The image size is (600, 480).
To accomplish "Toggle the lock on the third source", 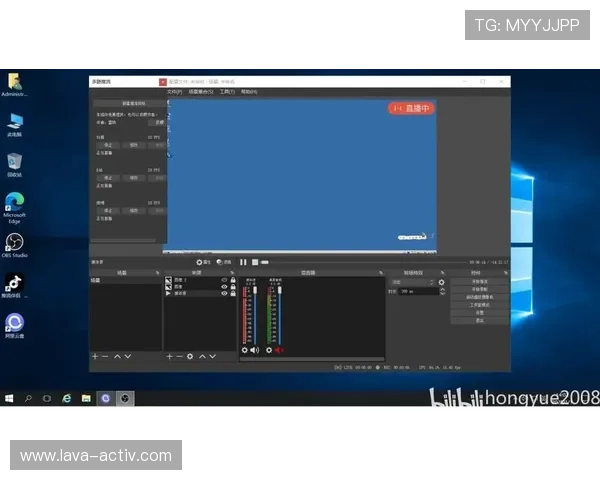I will pos(233,294).
